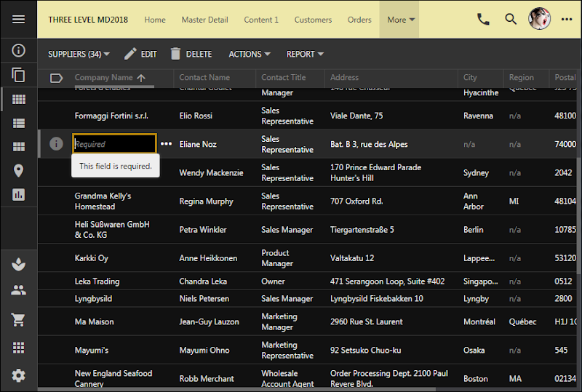The image size is (582, 392).
Task: Open the chart view sidebar icon
Action: coord(18,195)
